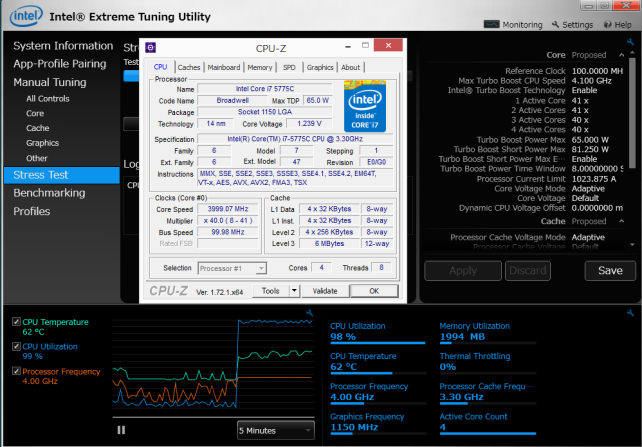Open System Information in the sidebar
Image resolution: width=642 pixels, height=447 pixels.
[x=63, y=45]
